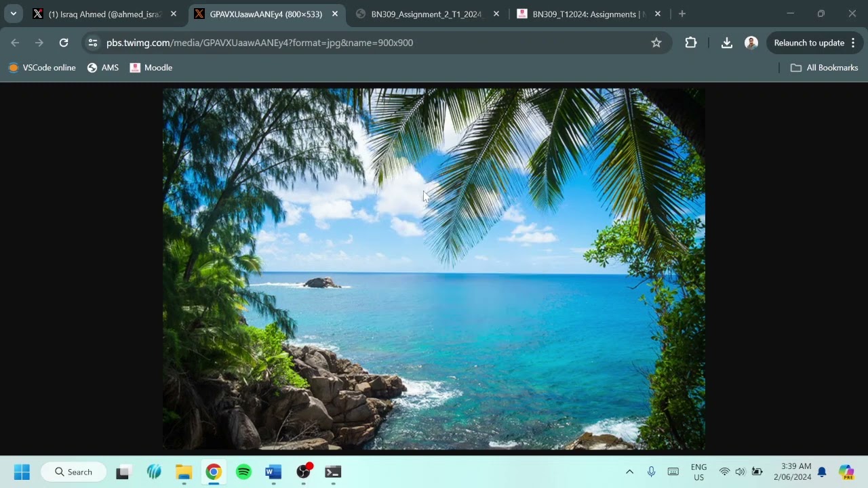Bookmark this page with the star icon
This screenshot has width=868, height=488.
[656, 43]
